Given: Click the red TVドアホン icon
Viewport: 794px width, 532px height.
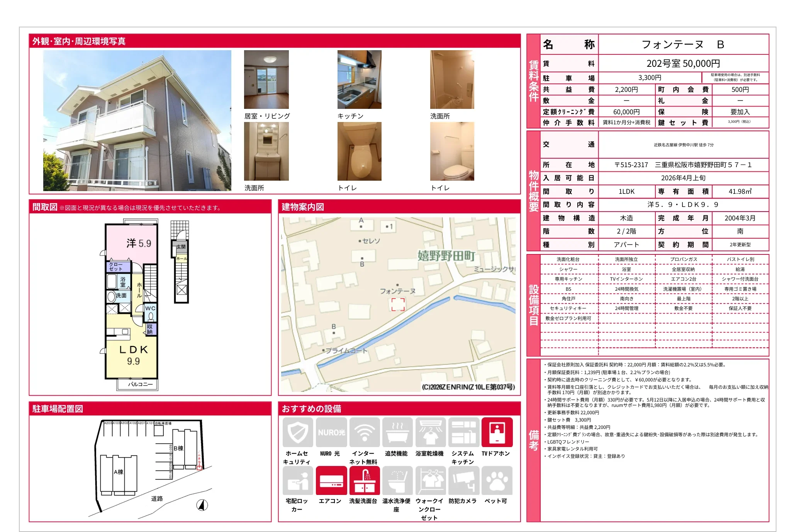Looking at the screenshot, I should click(x=497, y=432).
